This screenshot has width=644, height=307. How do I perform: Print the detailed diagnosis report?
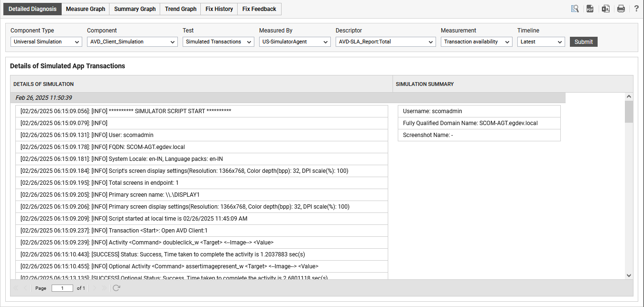pos(621,9)
